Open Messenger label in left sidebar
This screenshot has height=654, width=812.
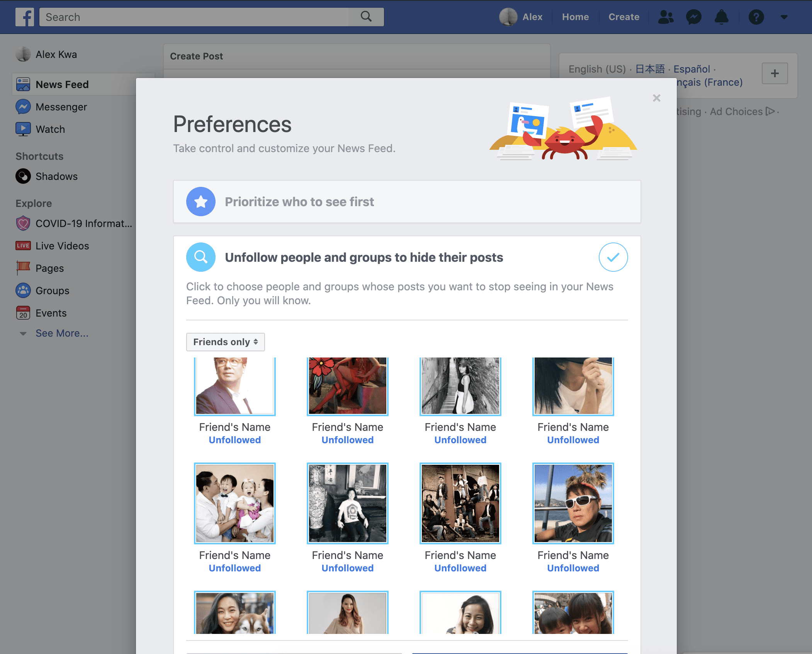(61, 107)
